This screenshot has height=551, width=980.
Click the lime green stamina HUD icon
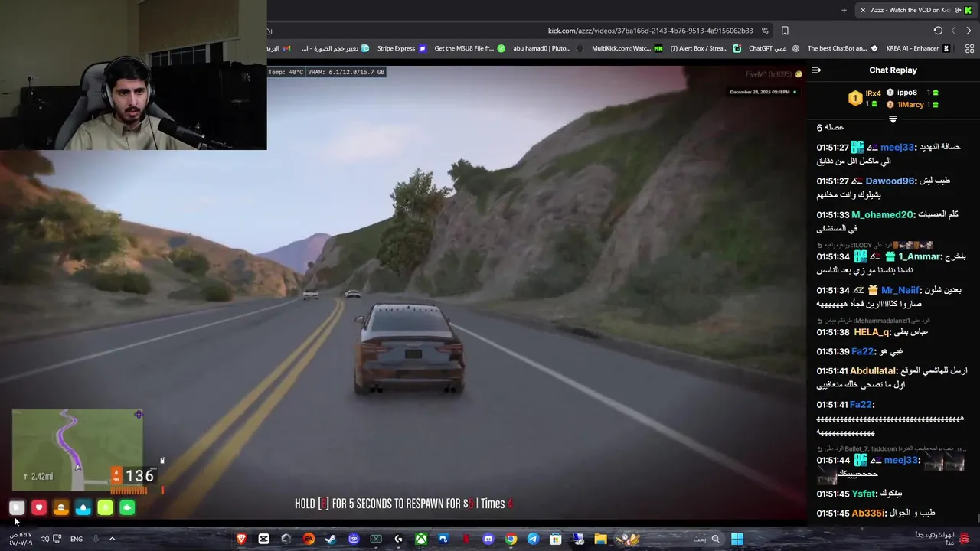[106, 507]
